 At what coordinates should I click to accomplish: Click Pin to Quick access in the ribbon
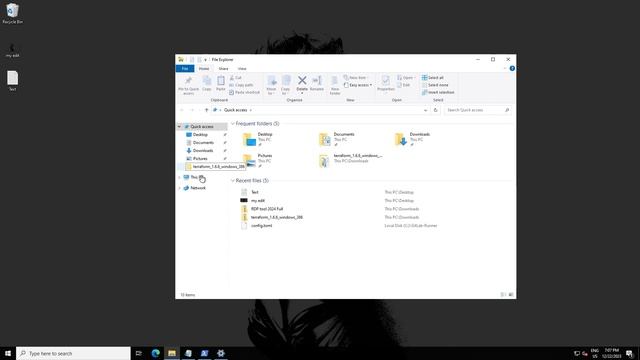tap(188, 85)
